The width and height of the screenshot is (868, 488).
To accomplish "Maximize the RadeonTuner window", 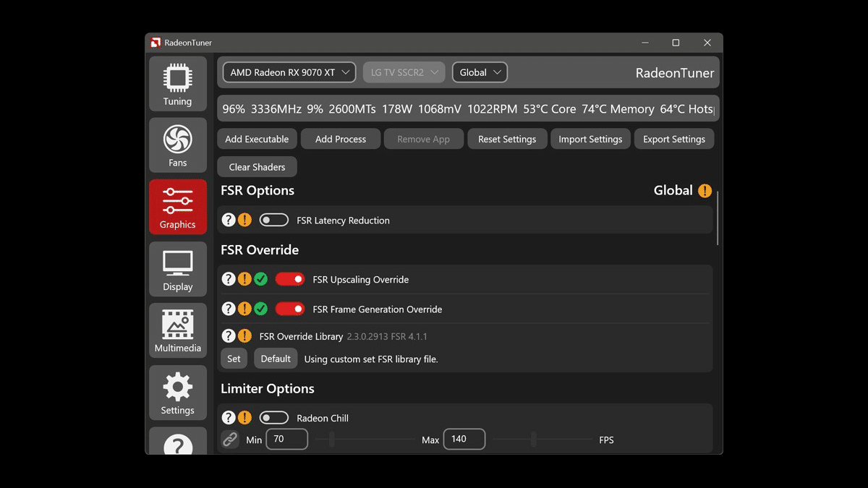I will (676, 43).
